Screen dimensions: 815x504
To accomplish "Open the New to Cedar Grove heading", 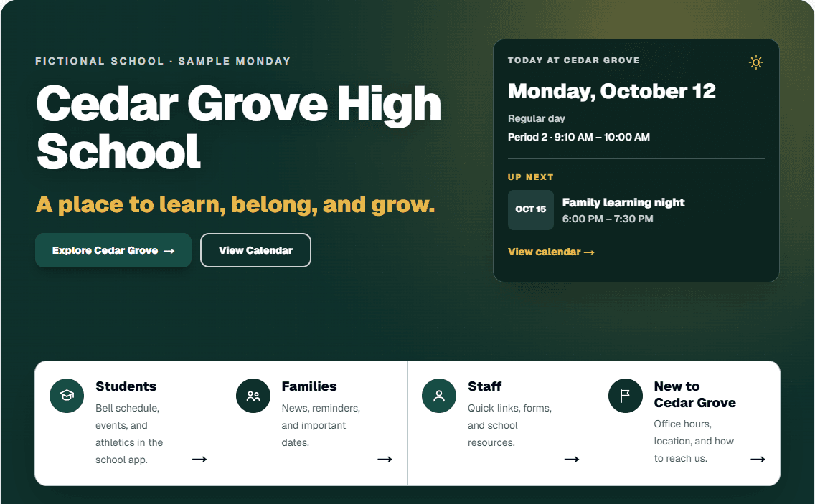I will click(x=695, y=394).
